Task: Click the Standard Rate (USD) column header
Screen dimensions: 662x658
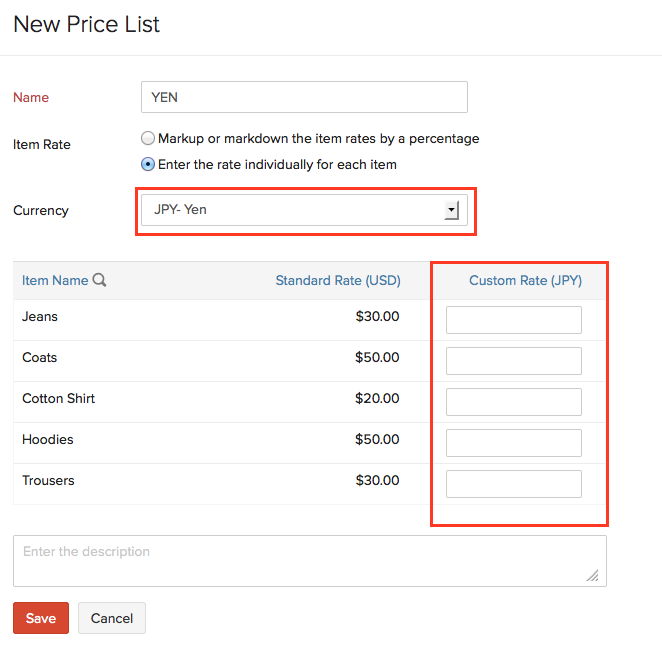Action: 338,281
